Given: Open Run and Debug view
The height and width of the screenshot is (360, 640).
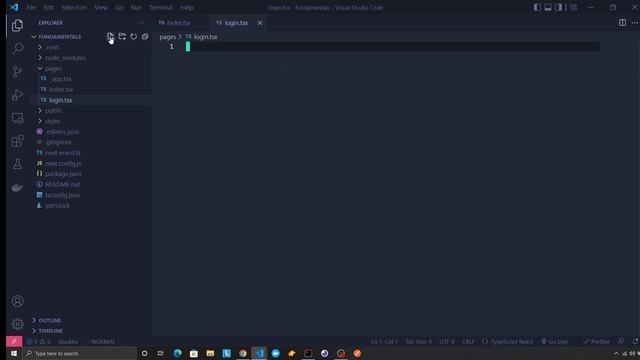Looking at the screenshot, I should (x=17, y=95).
